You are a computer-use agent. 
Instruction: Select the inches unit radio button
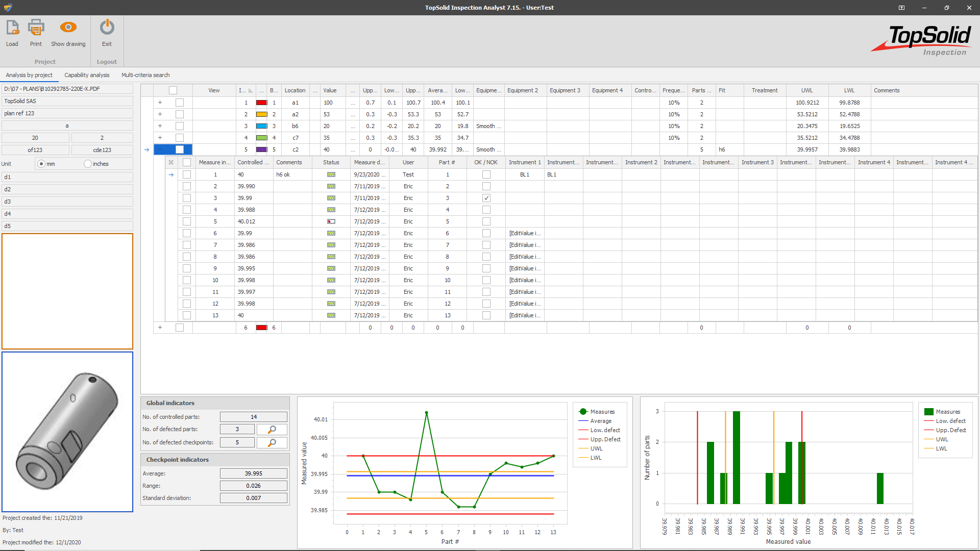[88, 164]
